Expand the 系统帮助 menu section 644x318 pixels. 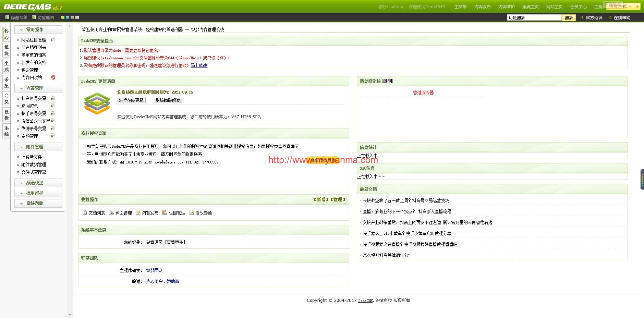(38, 203)
